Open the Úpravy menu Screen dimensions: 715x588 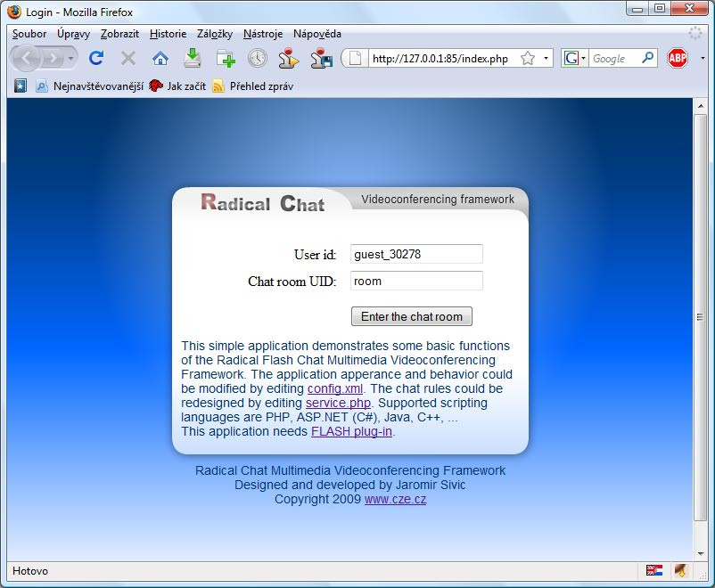[x=73, y=34]
